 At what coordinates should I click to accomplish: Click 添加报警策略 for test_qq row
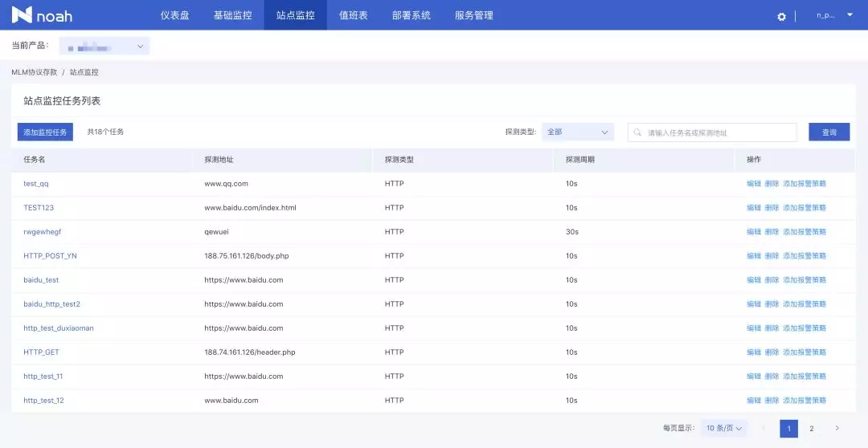(805, 184)
